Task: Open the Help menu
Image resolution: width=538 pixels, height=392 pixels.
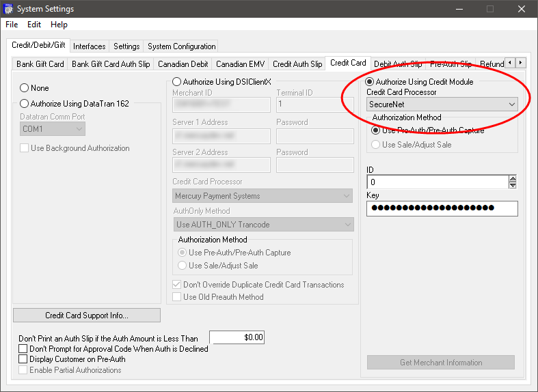Action: pos(59,25)
